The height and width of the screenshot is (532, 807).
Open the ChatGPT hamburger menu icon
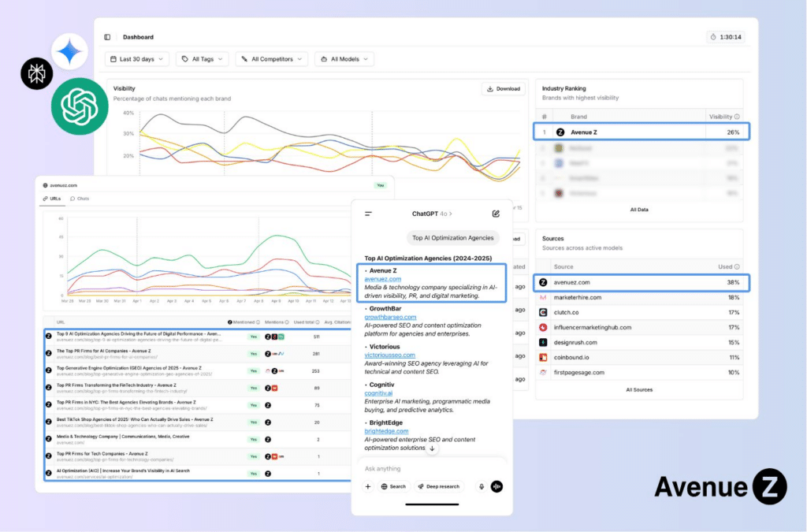(x=369, y=214)
